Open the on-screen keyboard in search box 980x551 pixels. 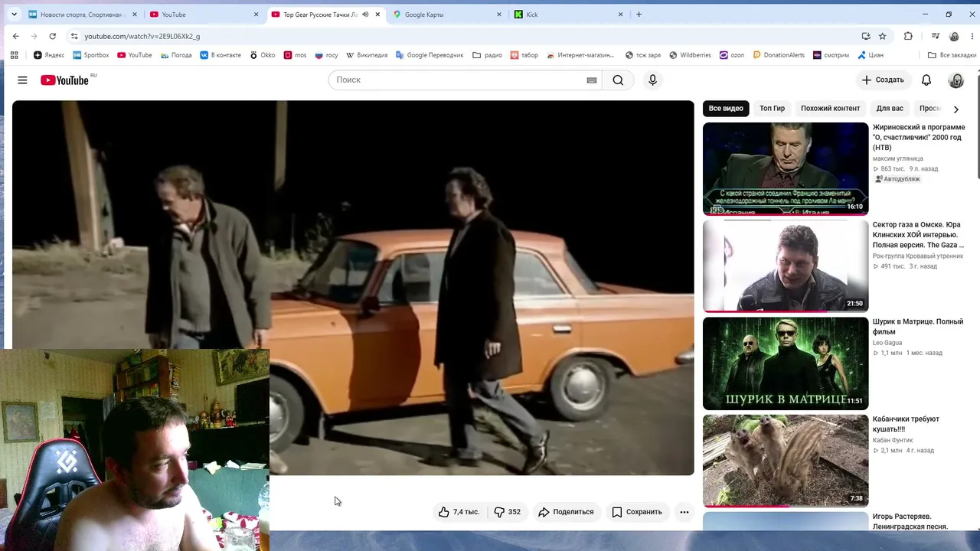tap(592, 80)
